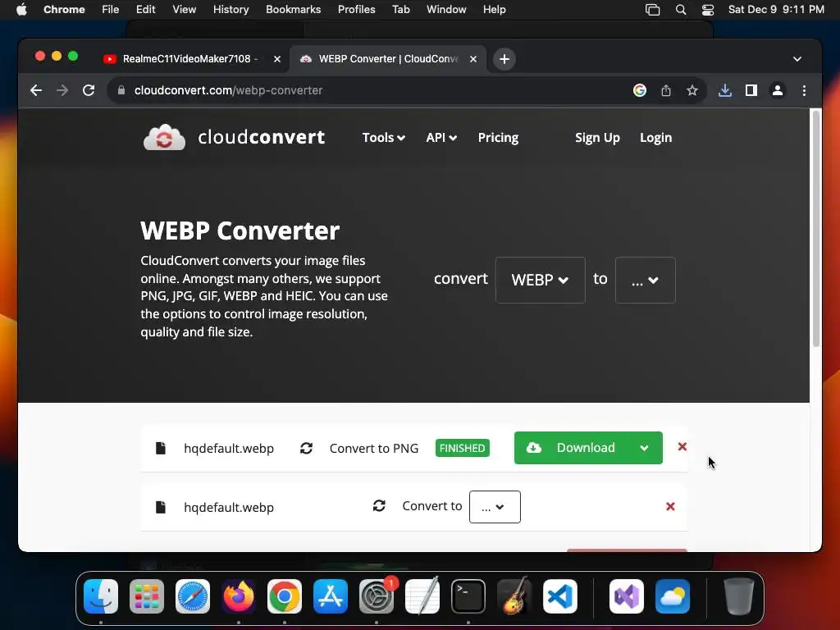The image size is (840, 630).
Task: Open the Chrome profile avatar icon
Action: [x=778, y=90]
